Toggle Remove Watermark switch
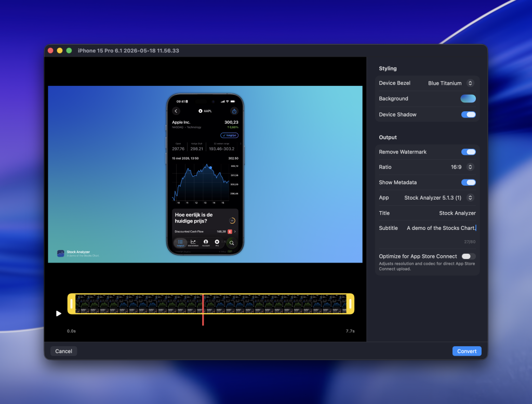The height and width of the screenshot is (404, 532). click(468, 152)
